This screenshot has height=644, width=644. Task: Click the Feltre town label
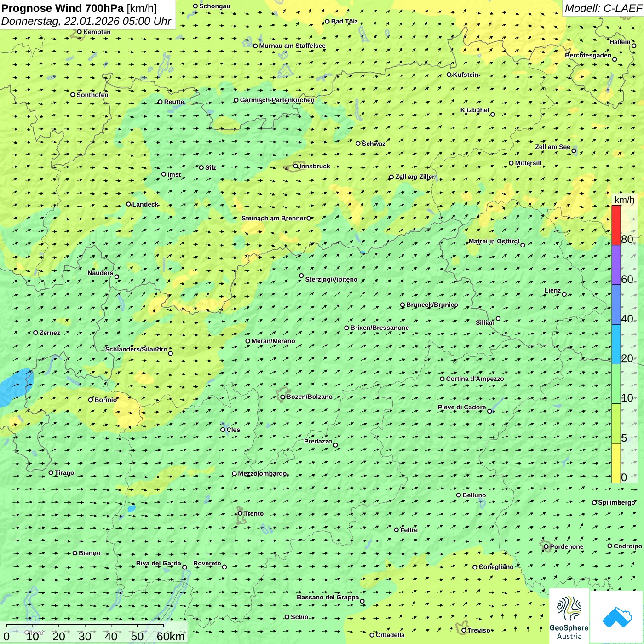pos(409,530)
